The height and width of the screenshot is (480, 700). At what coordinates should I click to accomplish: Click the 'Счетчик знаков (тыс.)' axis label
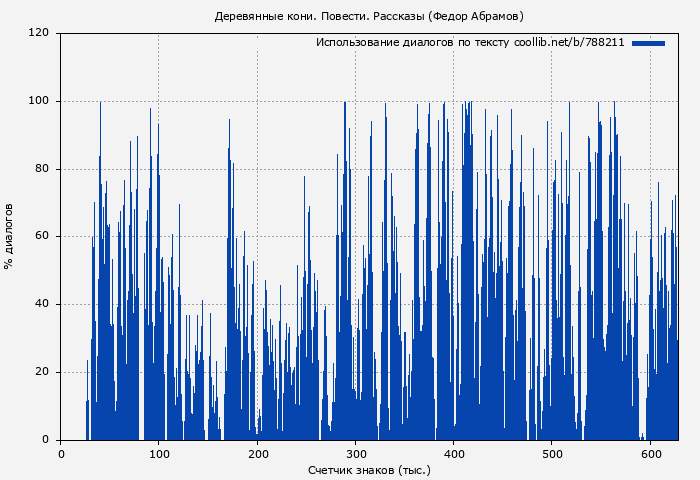click(369, 469)
